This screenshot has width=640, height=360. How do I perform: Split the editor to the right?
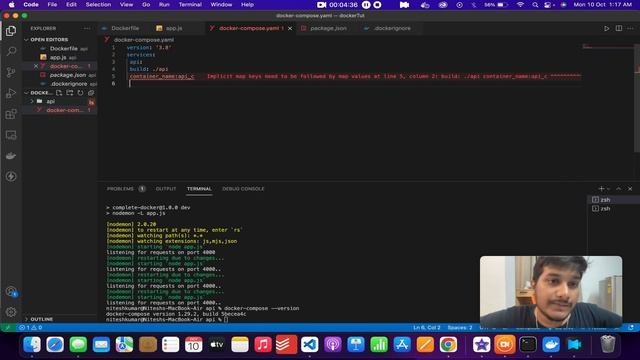pos(619,28)
